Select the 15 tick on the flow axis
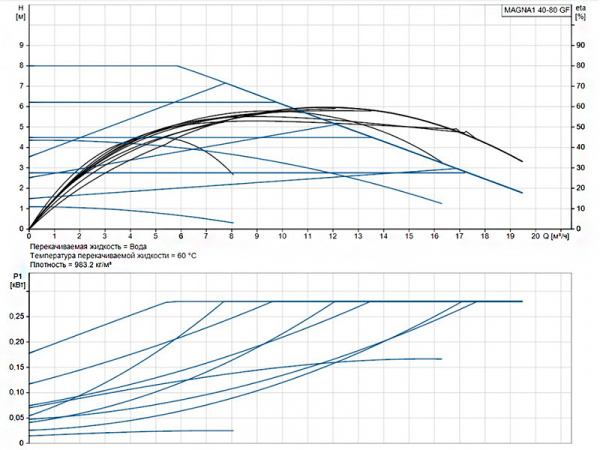 [410, 236]
